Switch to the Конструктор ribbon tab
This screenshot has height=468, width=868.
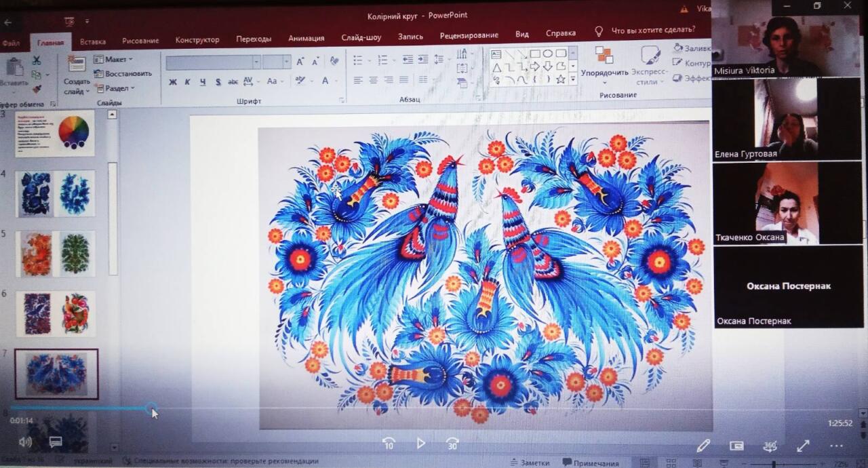point(197,40)
